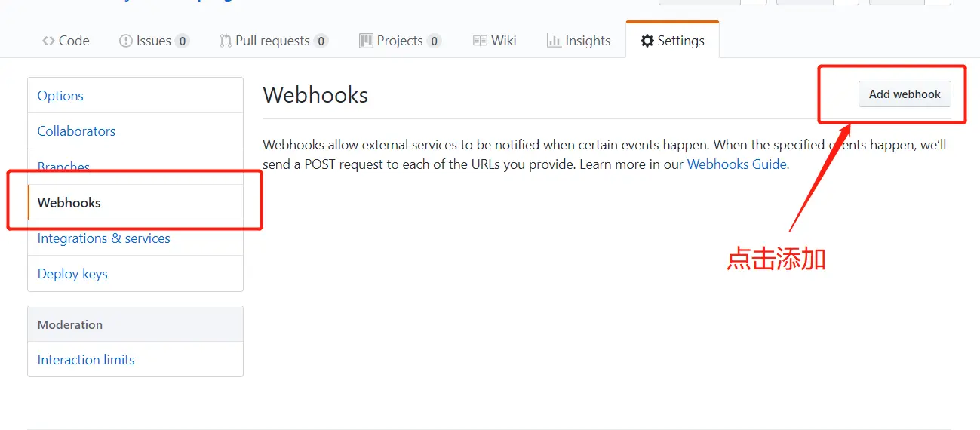Click the Issues tab exclamation icon
The image size is (980, 430).
126,41
